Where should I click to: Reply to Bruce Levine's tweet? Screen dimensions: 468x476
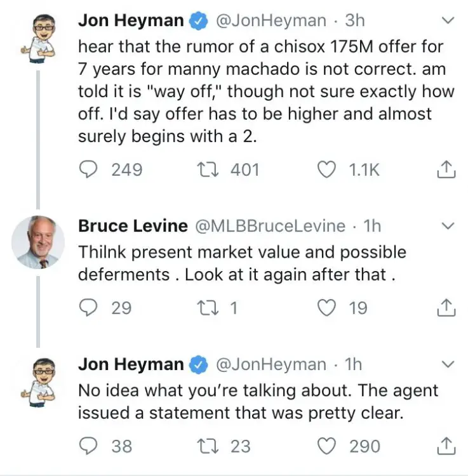(89, 308)
